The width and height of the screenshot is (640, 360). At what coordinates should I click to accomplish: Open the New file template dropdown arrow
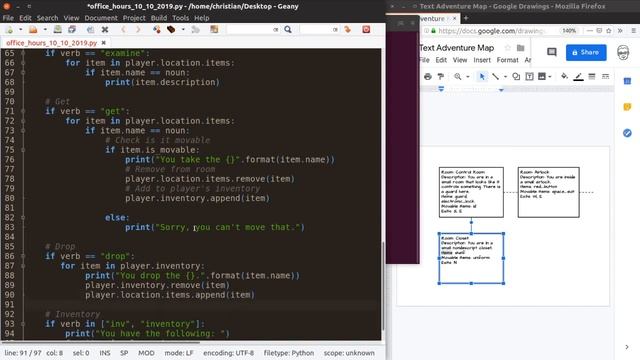(x=20, y=29)
